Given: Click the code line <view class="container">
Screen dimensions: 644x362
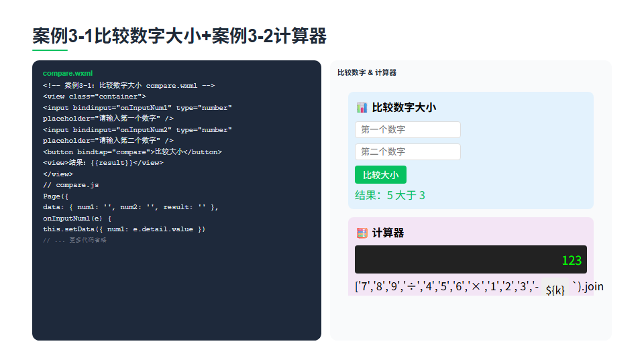Looking at the screenshot, I should (95, 97).
